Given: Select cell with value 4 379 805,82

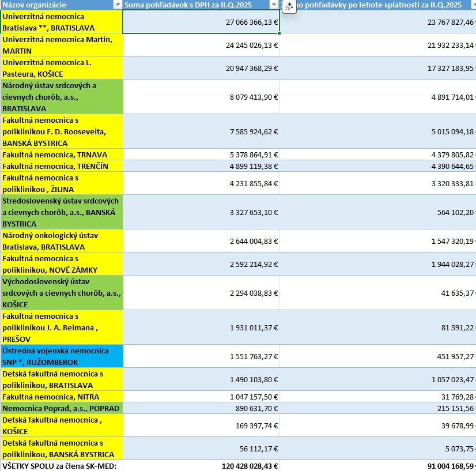Looking at the screenshot, I should tap(377, 155).
